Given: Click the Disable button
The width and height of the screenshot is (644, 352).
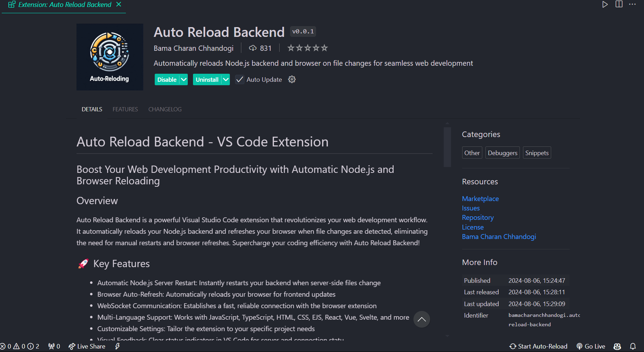Looking at the screenshot, I should 167,80.
